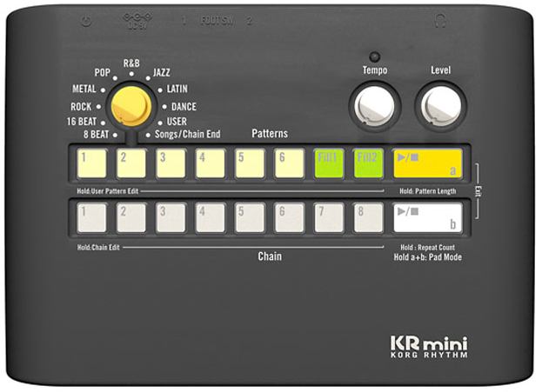The width and height of the screenshot is (542, 392).
Task: Choose the METAL genre position
Action: [x=84, y=89]
